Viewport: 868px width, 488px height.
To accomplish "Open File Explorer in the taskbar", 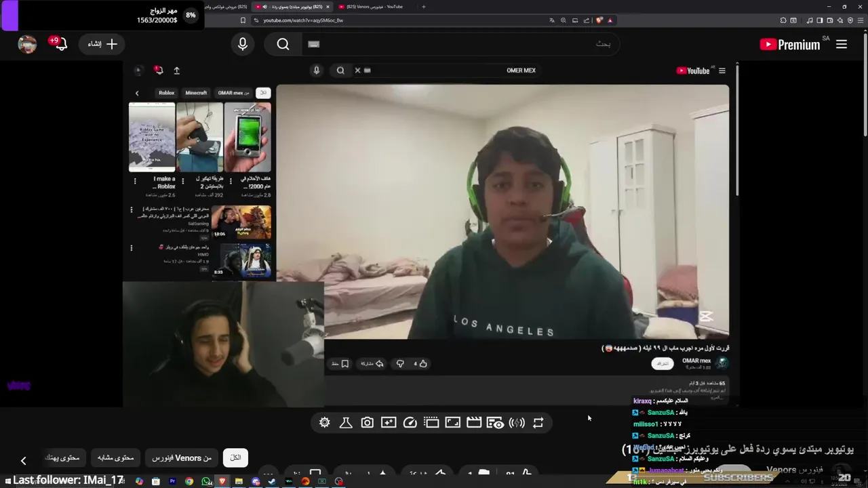I will click(x=239, y=481).
